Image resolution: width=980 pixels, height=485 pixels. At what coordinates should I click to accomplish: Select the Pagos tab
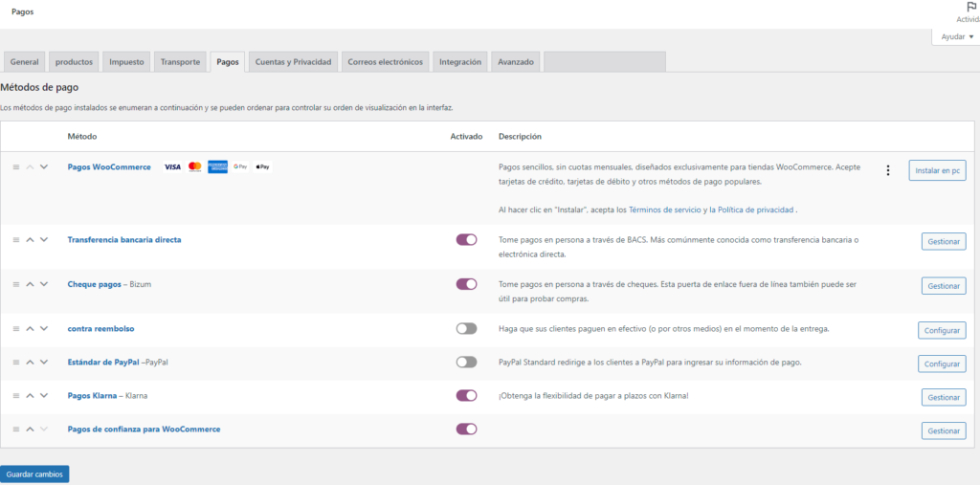[228, 62]
